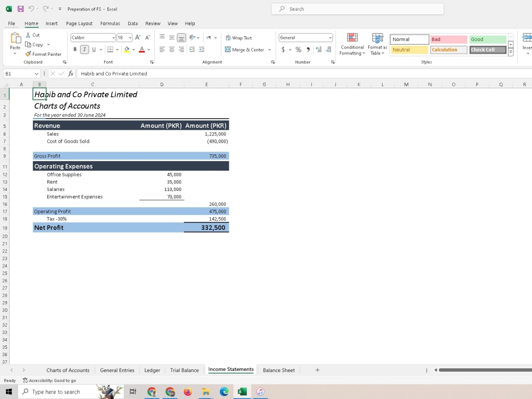The width and height of the screenshot is (532, 399).
Task: Switch to the Page Layout tab
Action: (x=79, y=23)
